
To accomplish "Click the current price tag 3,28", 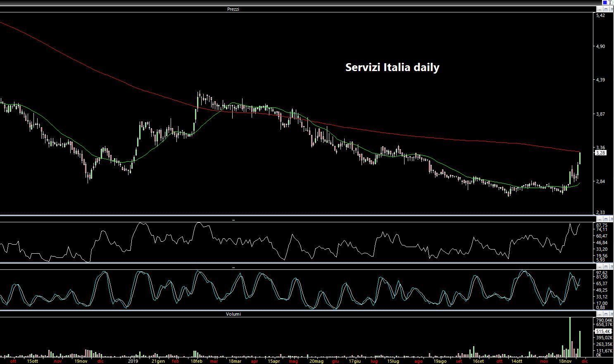I will [x=600, y=153].
